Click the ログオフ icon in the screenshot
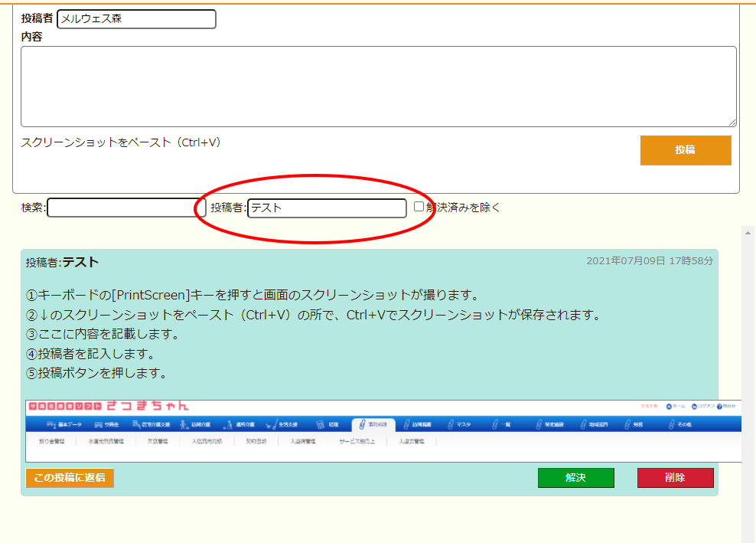The image size is (756, 543). [694, 406]
